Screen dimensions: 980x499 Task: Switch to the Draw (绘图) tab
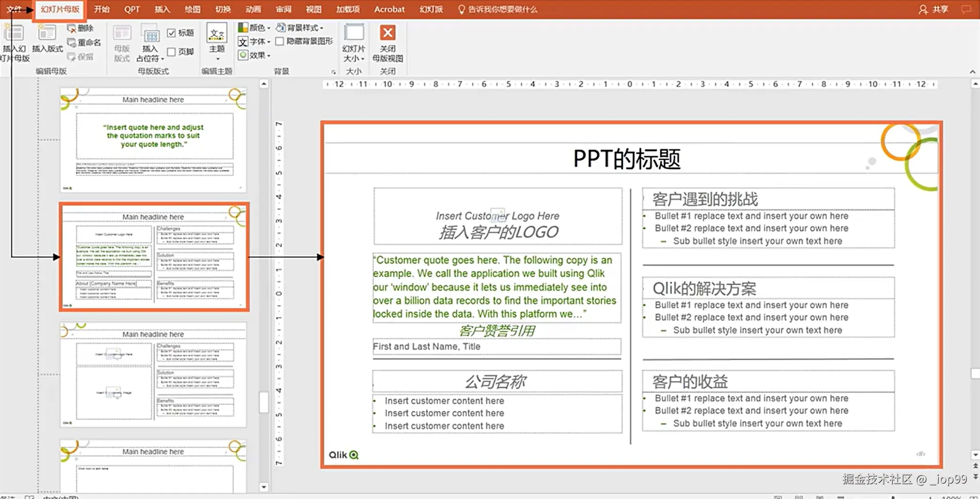[x=192, y=9]
